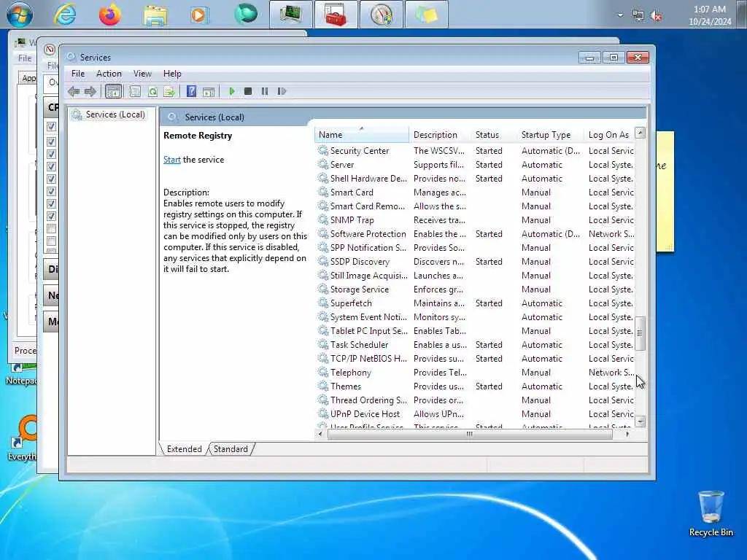Open the File menu in Services
The height and width of the screenshot is (560, 747).
(78, 74)
